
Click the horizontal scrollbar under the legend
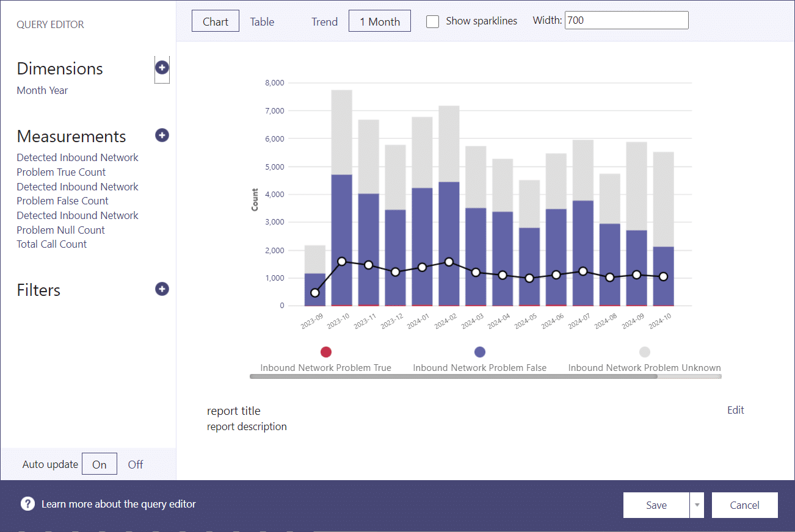click(x=453, y=376)
